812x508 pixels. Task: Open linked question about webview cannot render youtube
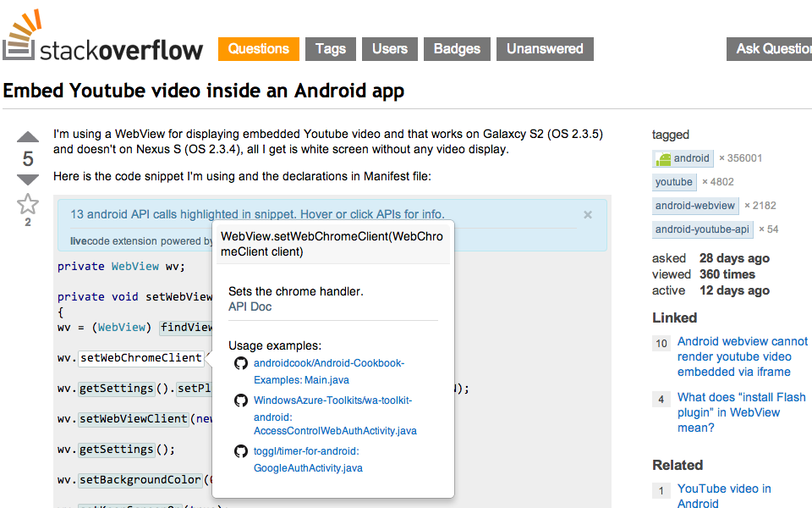pos(742,356)
